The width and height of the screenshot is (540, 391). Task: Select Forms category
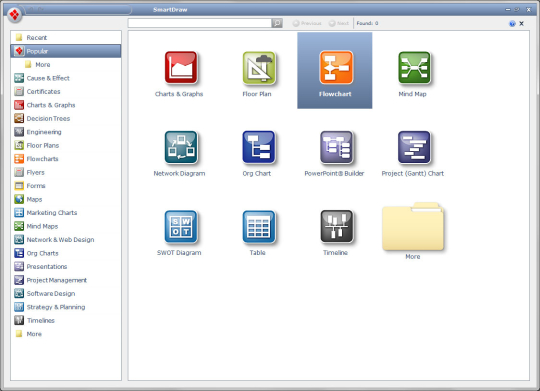(66, 186)
